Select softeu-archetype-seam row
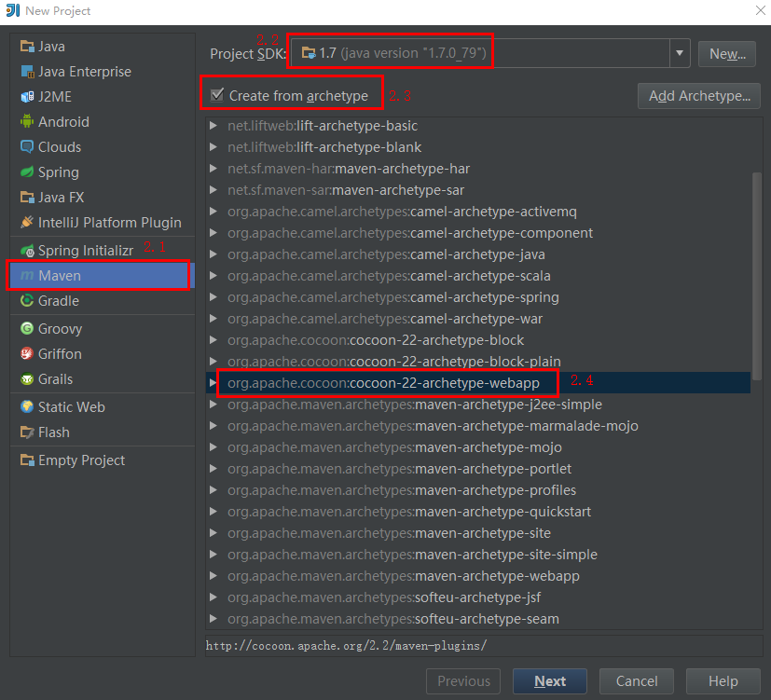 click(x=478, y=619)
